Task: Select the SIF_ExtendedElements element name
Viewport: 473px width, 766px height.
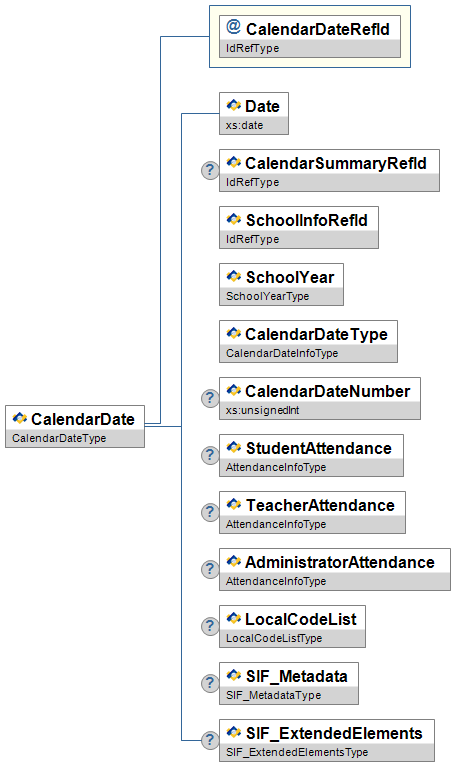Action: point(334,733)
